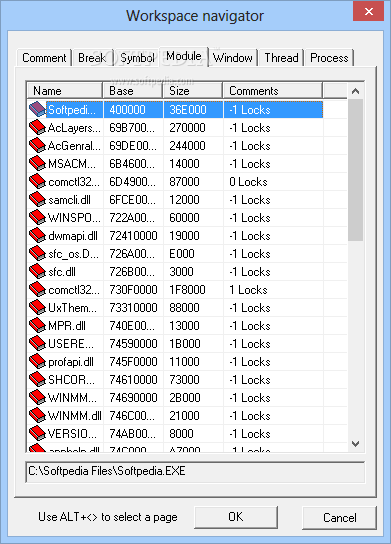391x544 pixels.
Task: Select the Module tab
Action: pos(184,56)
